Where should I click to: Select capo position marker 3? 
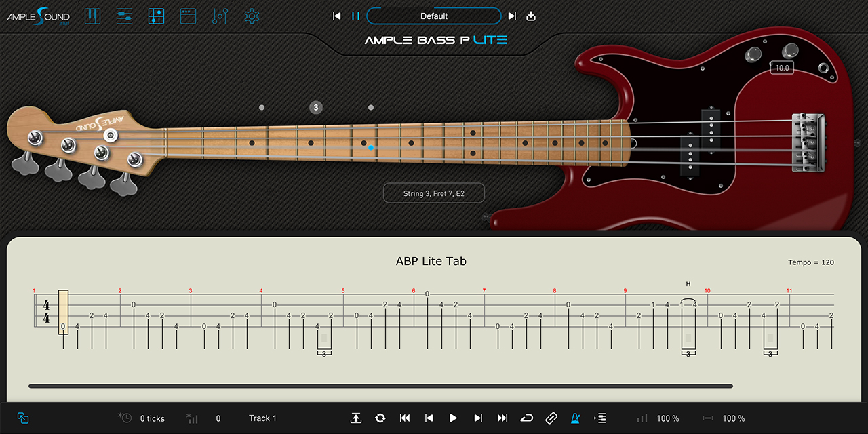pos(315,107)
